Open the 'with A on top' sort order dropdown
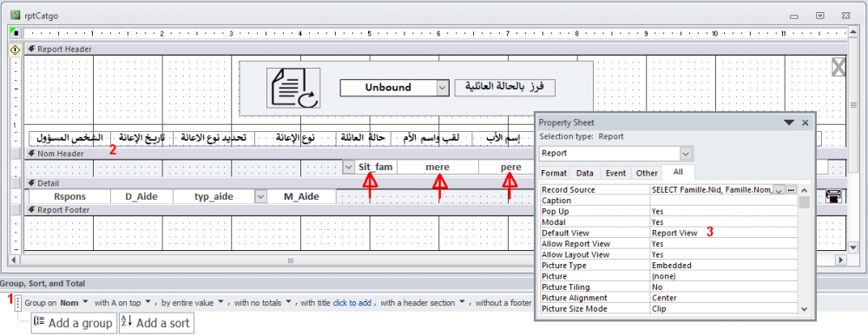 tap(148, 302)
